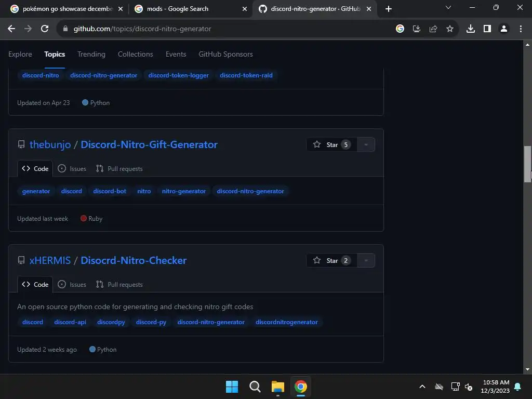Open Discord-Nitro-Gift-Generator repository link
This screenshot has height=399, width=532.
click(149, 144)
